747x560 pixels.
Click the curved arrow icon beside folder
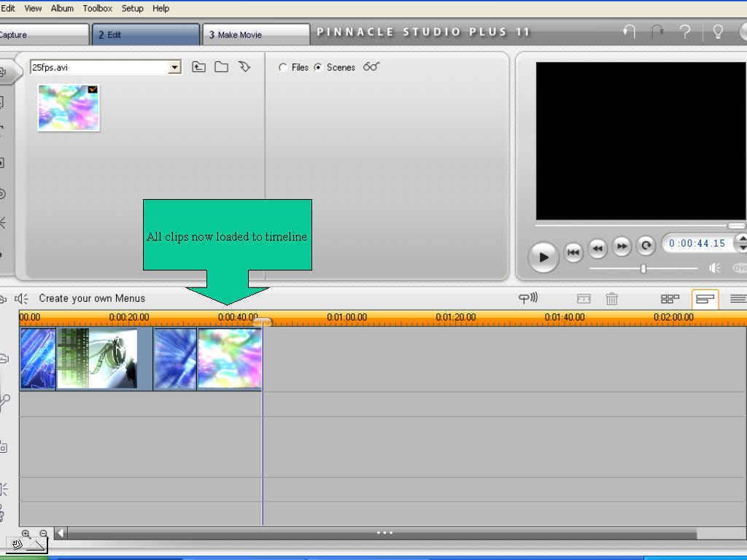click(244, 67)
